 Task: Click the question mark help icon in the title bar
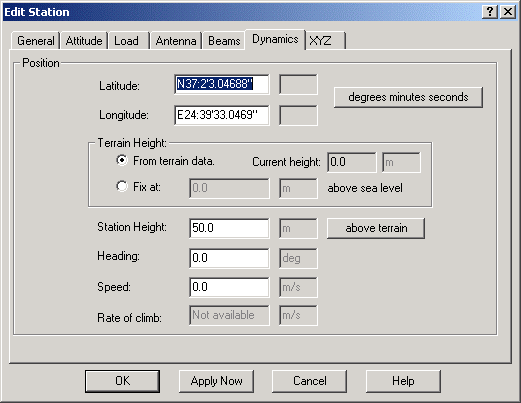click(x=490, y=12)
